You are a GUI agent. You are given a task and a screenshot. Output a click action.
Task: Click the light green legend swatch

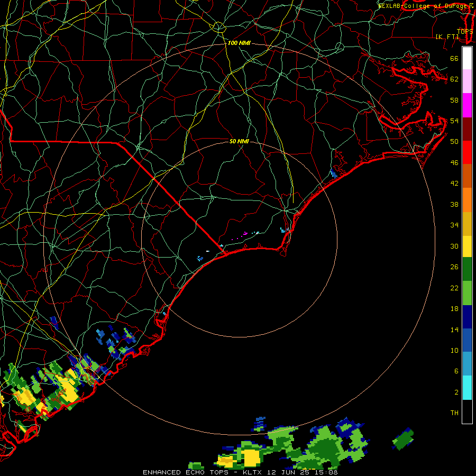tap(467, 293)
